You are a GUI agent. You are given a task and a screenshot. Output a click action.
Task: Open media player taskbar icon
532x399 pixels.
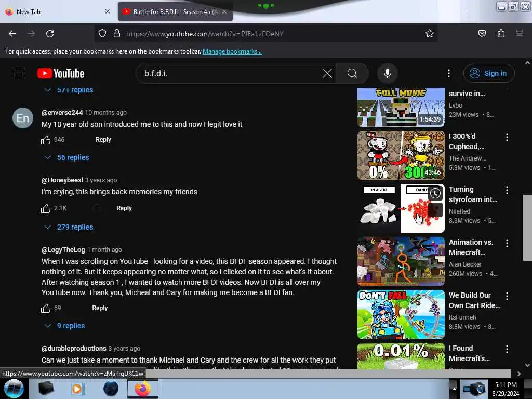pos(77,389)
